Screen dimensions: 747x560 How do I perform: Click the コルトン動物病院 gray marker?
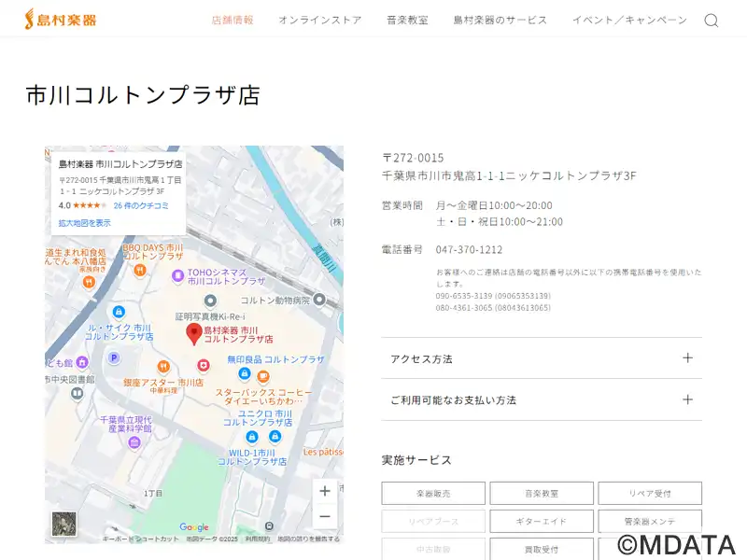pyautogui.click(x=319, y=300)
